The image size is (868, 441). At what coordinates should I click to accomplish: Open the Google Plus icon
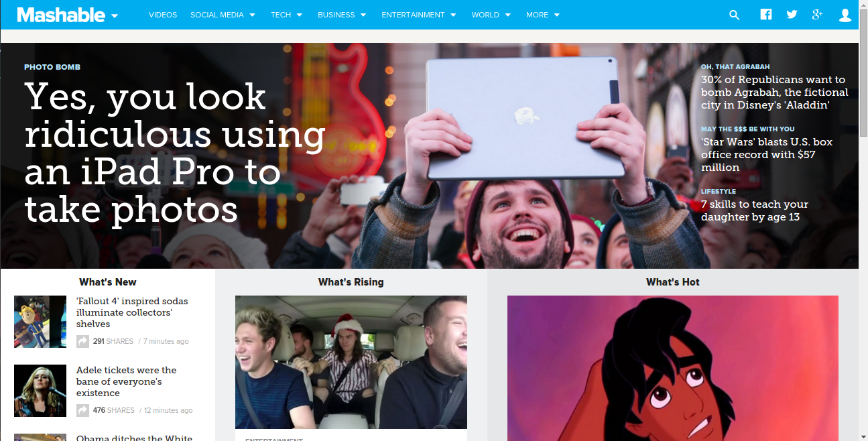(x=817, y=15)
